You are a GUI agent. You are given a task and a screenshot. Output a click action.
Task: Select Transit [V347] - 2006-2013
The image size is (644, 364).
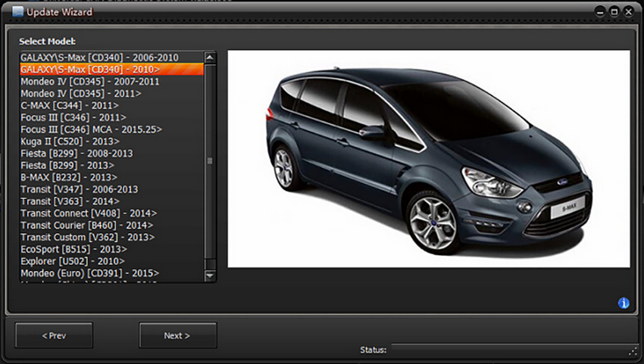point(111,189)
